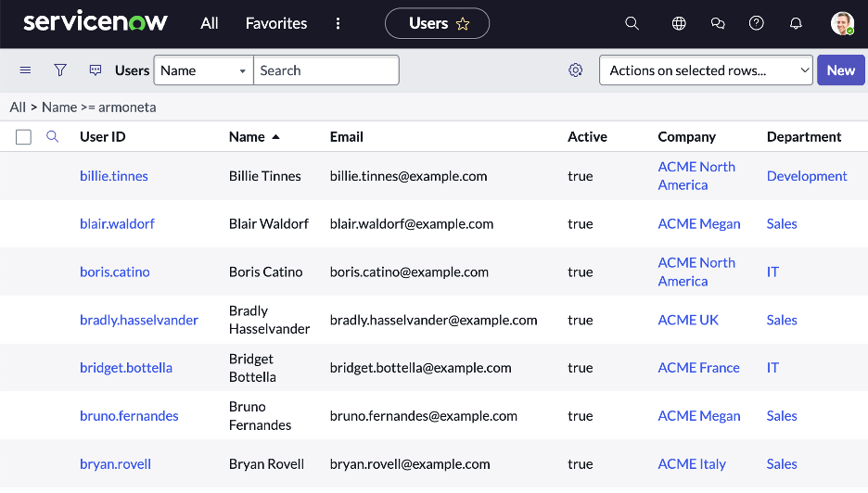Open global search magnifier icon
Viewport: 868px width, 493px height.
pos(632,23)
